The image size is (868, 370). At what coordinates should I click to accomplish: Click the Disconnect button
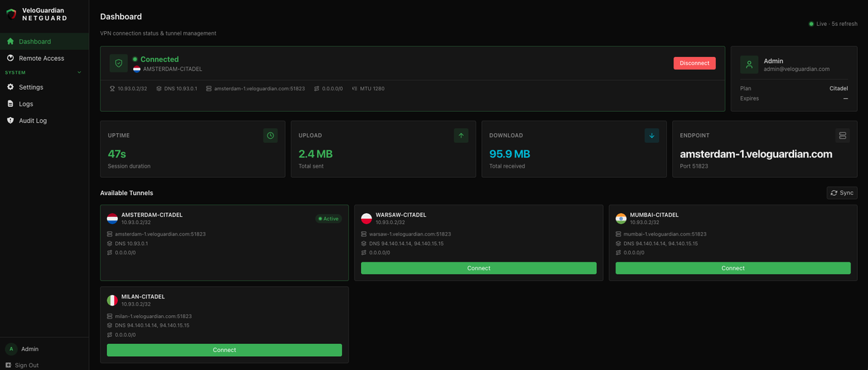click(x=694, y=63)
